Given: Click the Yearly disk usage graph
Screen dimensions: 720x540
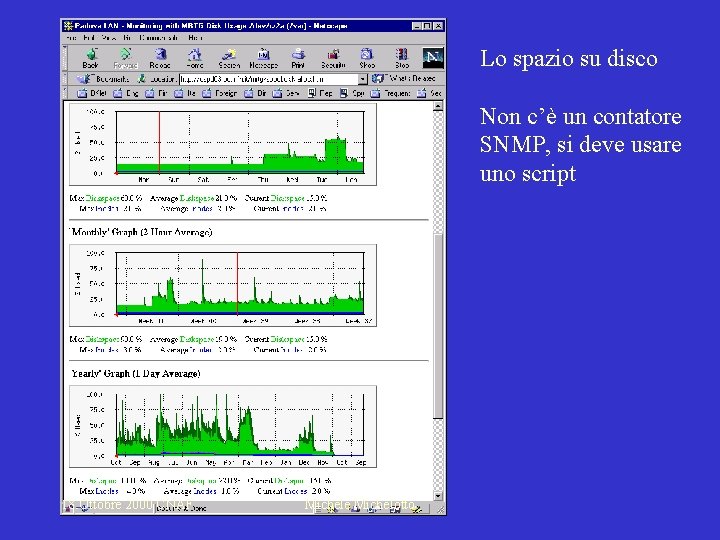Looking at the screenshot, I should (223, 427).
